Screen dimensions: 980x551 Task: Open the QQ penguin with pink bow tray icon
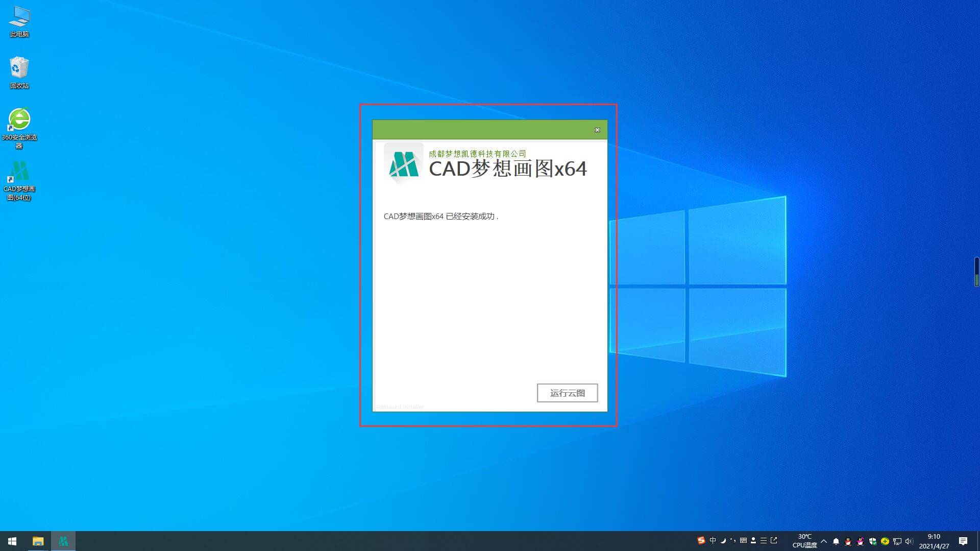pos(861,541)
